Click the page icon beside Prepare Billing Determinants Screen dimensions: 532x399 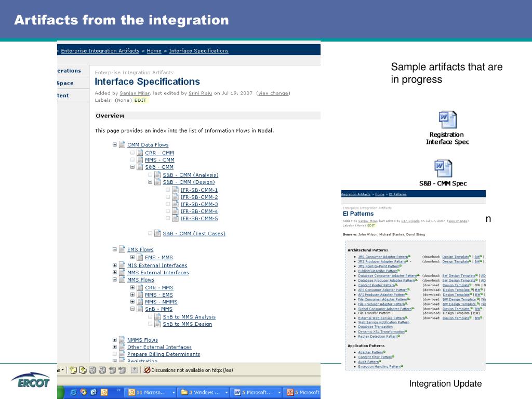[122, 354]
